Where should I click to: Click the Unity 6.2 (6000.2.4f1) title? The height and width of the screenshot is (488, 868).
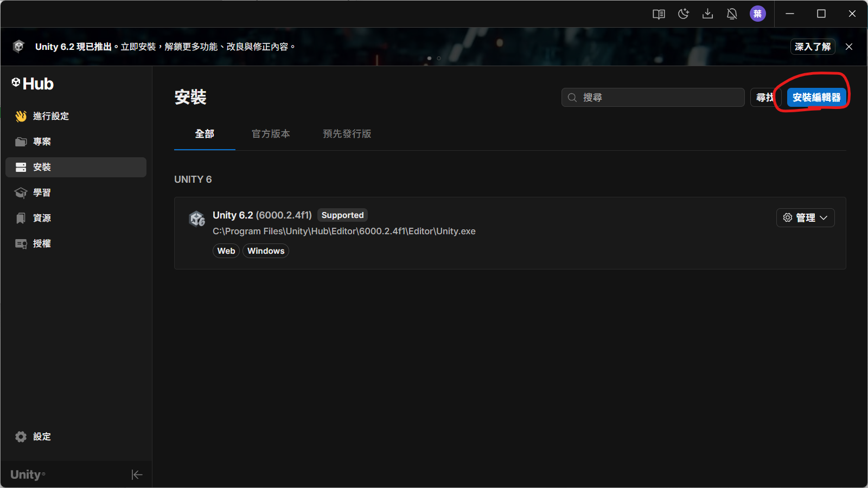(x=262, y=215)
